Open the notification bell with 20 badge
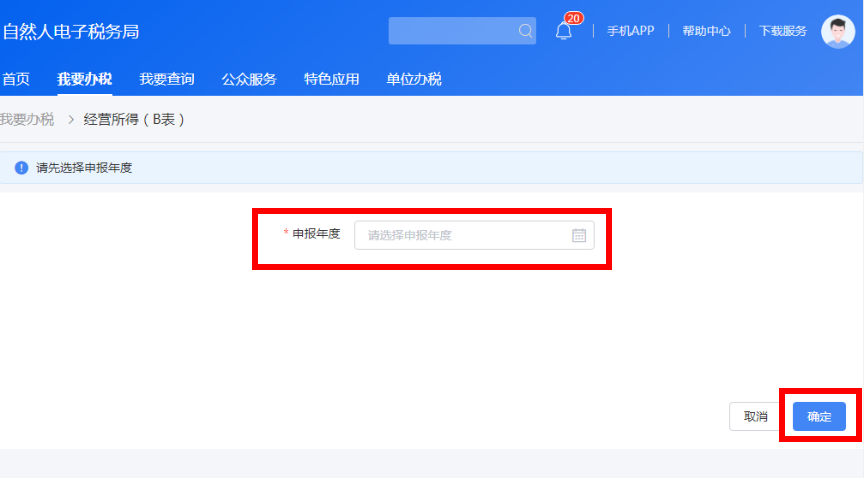 (x=564, y=30)
